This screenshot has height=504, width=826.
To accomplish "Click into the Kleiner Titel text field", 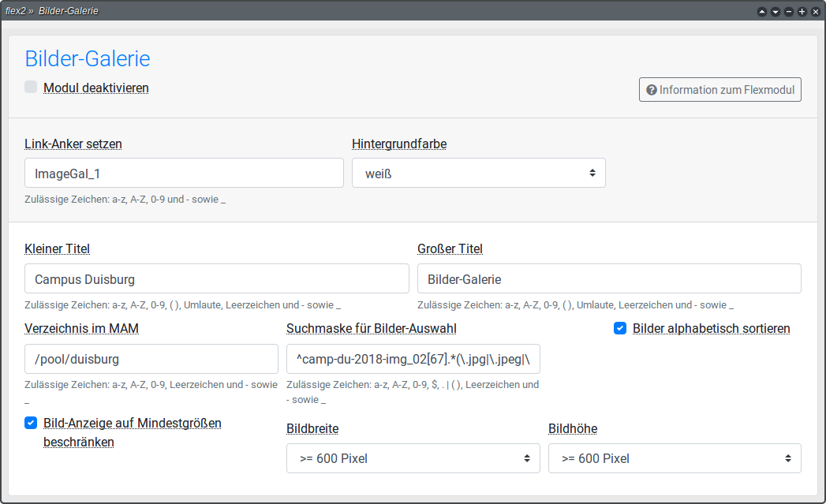I will pyautogui.click(x=217, y=278).
